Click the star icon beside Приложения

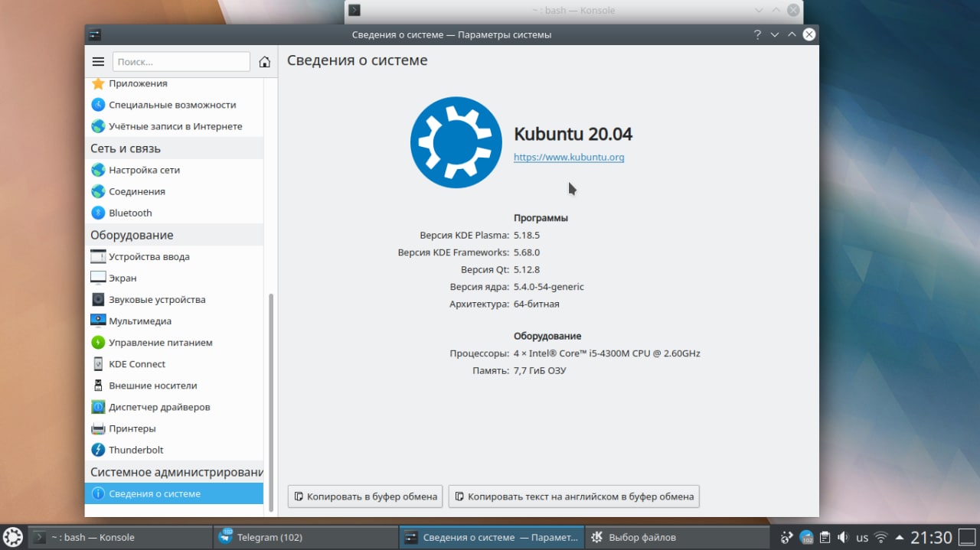(x=98, y=83)
